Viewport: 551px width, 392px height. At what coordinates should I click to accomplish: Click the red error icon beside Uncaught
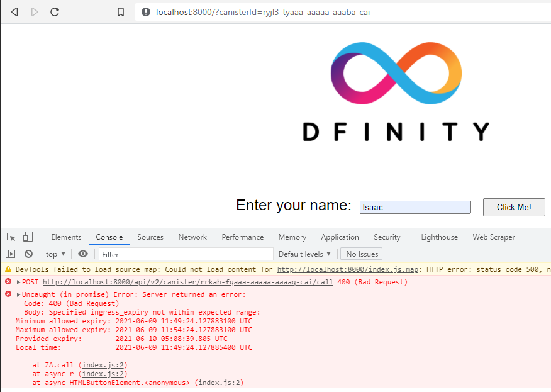click(x=8, y=294)
